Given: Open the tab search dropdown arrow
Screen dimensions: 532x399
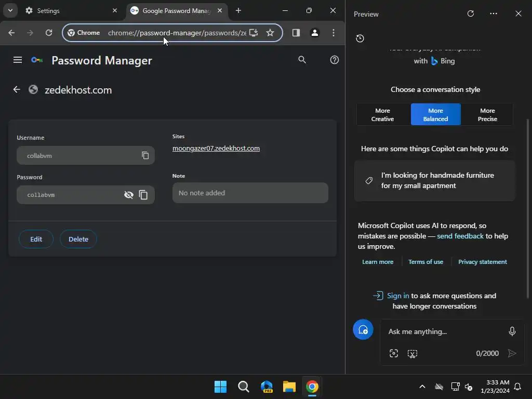Looking at the screenshot, I should click(x=10, y=10).
